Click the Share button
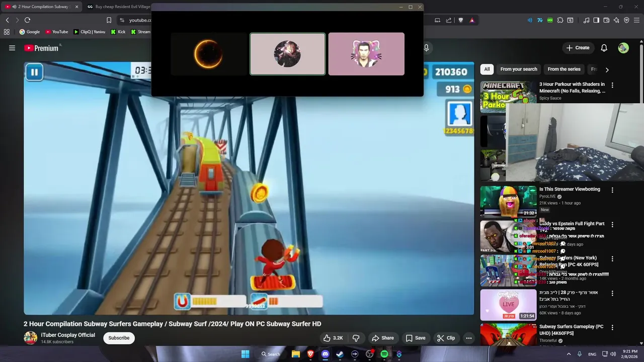Image resolution: width=644 pixels, height=362 pixels. pyautogui.click(x=382, y=338)
